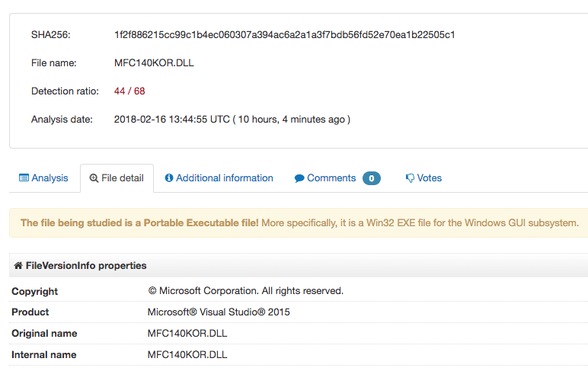Screen dimensions: 588x368
Task: Click the Microsoft Corporation copyright value
Action: click(245, 291)
